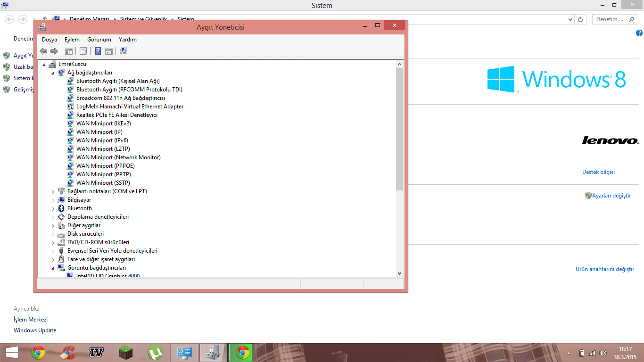Open the network signal tray icon

click(592, 353)
